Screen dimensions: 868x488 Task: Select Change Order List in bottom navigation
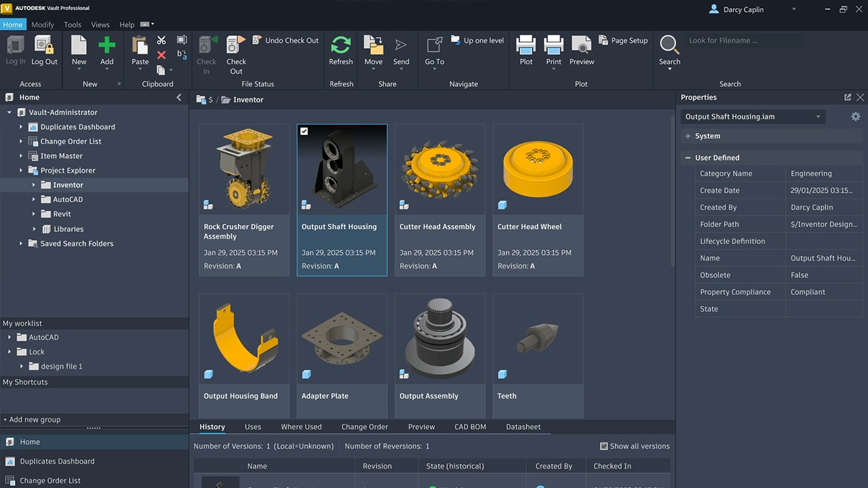coord(94,481)
